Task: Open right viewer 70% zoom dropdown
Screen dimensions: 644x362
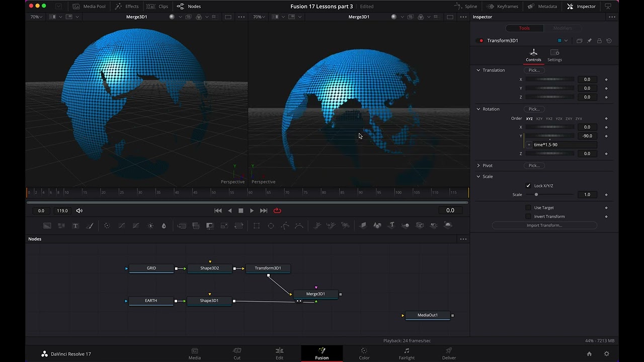Action: [259, 17]
